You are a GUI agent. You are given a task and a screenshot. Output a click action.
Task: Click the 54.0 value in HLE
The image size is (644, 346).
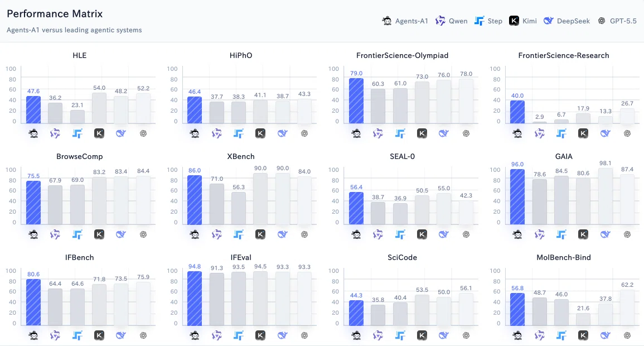coord(99,88)
